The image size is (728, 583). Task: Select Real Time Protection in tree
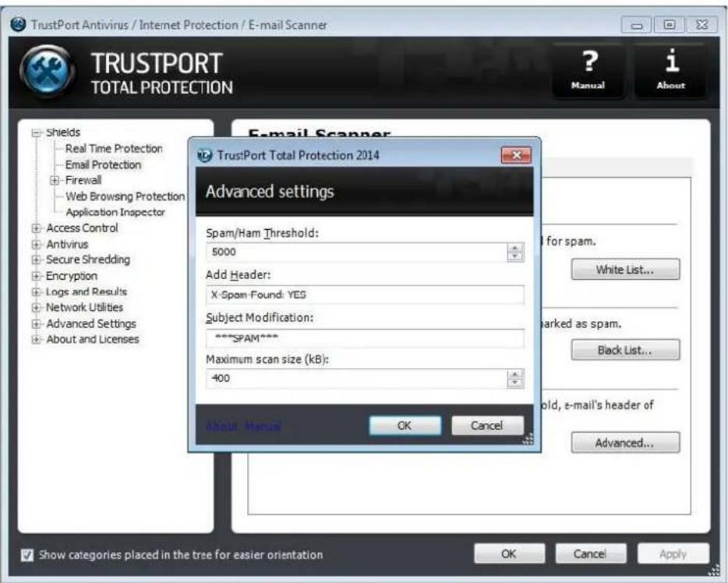(x=114, y=149)
